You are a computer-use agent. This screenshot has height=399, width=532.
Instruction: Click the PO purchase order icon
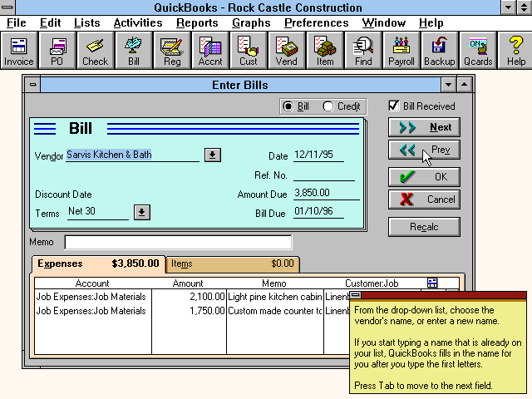coord(57,51)
